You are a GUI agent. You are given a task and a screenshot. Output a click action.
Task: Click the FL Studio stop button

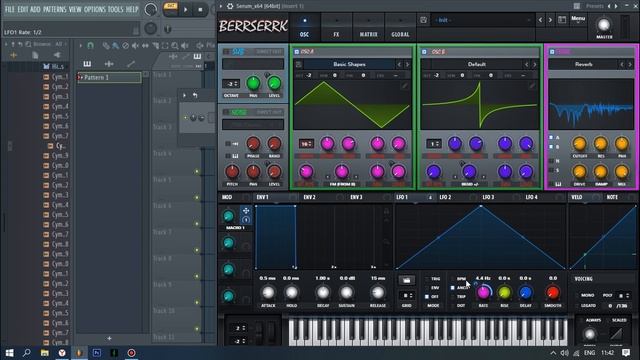coord(200,9)
